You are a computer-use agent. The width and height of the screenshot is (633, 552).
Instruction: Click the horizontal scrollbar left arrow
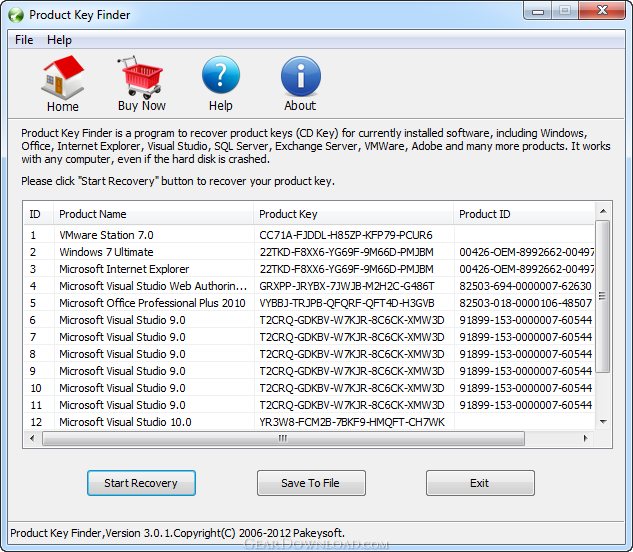pyautogui.click(x=32, y=438)
